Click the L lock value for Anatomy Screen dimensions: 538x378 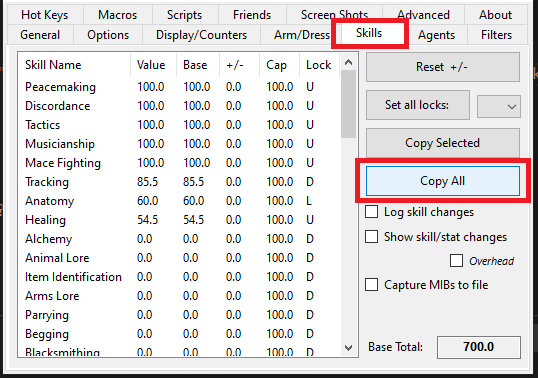click(309, 201)
